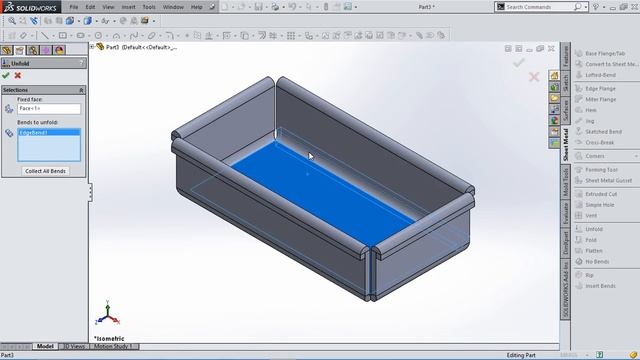Click the Linear Sketch Pattern grid icon
This screenshot has height=360, width=640.
(291, 36)
